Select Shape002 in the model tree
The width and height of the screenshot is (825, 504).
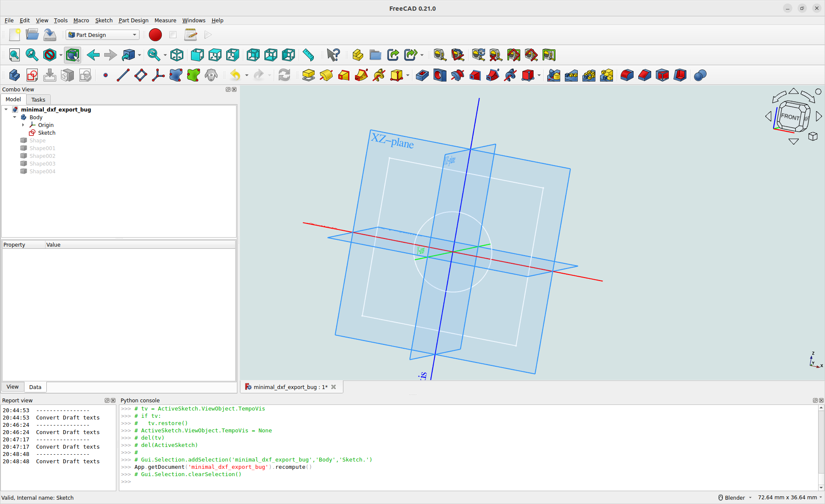pyautogui.click(x=42, y=156)
